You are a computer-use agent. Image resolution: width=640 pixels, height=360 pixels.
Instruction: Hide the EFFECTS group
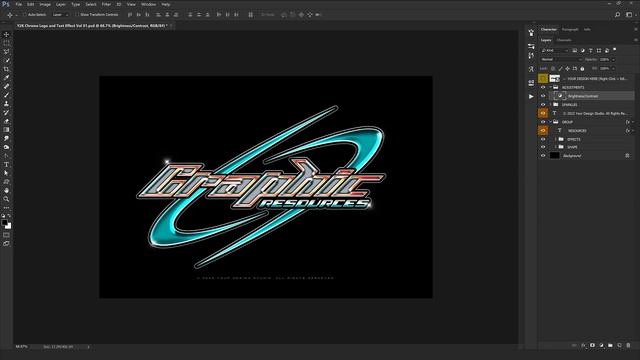[x=543, y=139]
